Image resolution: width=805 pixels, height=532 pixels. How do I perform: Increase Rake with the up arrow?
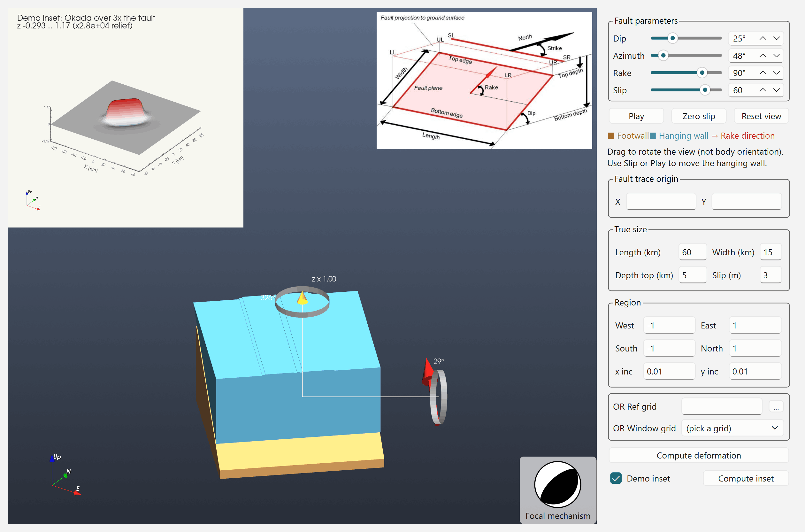(x=762, y=73)
